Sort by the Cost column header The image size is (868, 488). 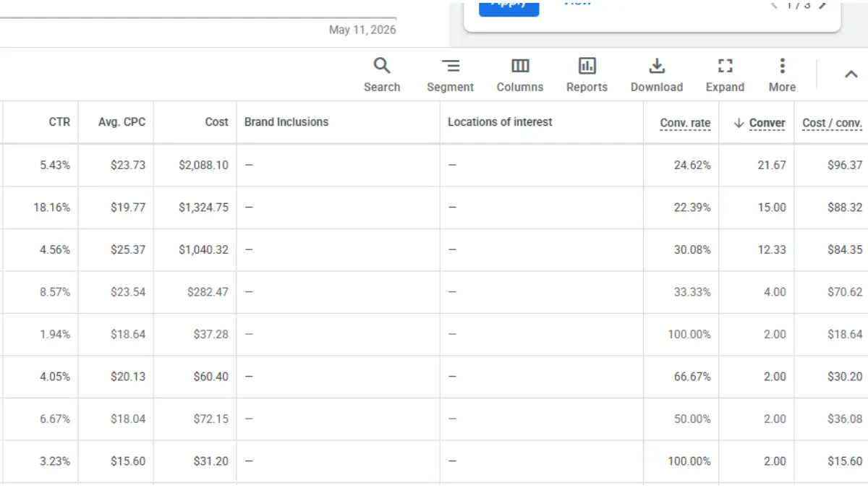(x=216, y=122)
